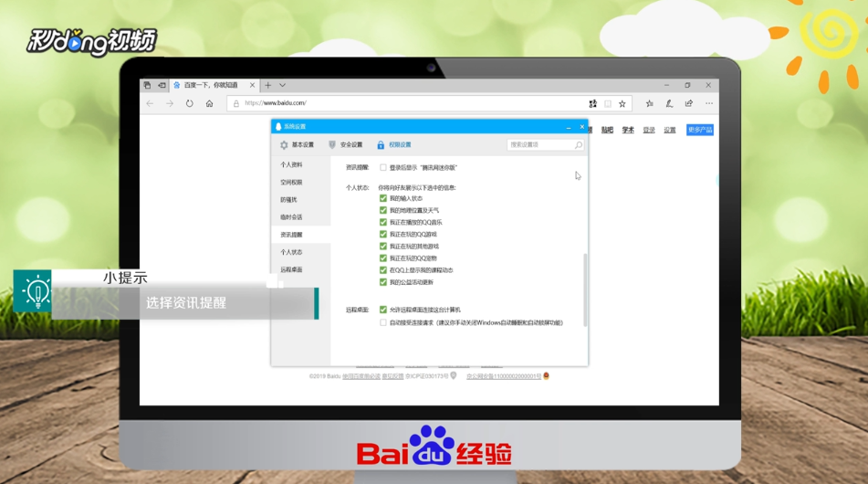Uncheck 我的公益活动更新 checkbox

[x=383, y=282]
